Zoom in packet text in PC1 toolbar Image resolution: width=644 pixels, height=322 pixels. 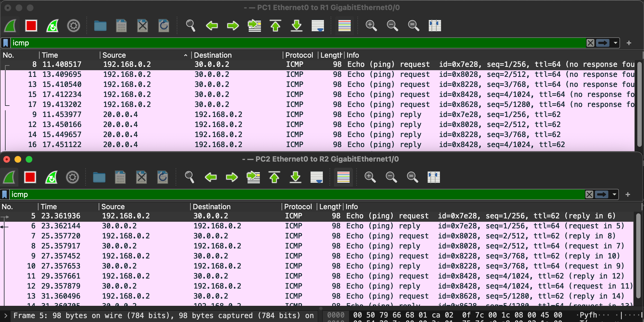(x=371, y=26)
